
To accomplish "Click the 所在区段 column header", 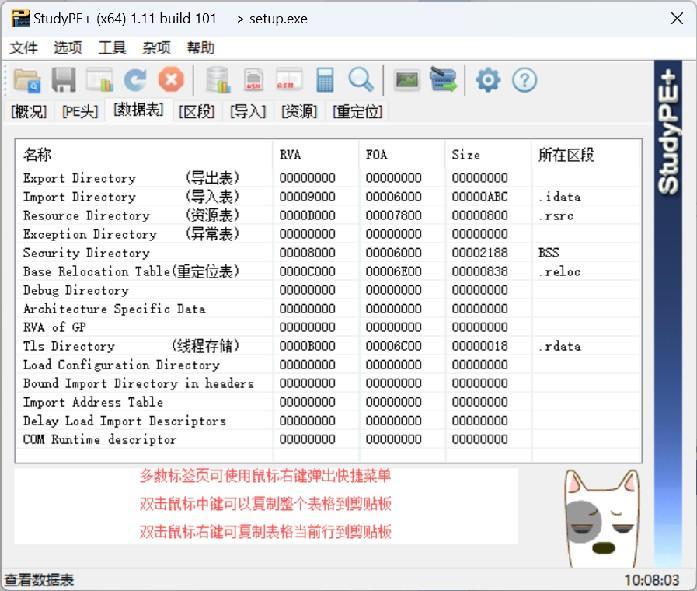I will coord(586,155).
